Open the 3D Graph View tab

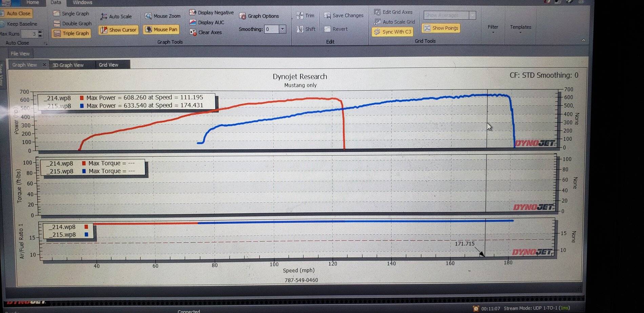tap(68, 65)
